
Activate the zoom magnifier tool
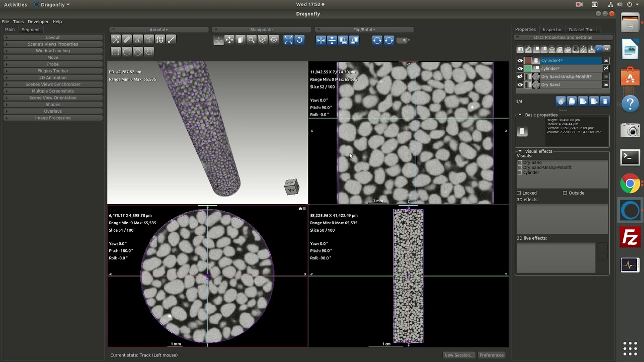252,40
